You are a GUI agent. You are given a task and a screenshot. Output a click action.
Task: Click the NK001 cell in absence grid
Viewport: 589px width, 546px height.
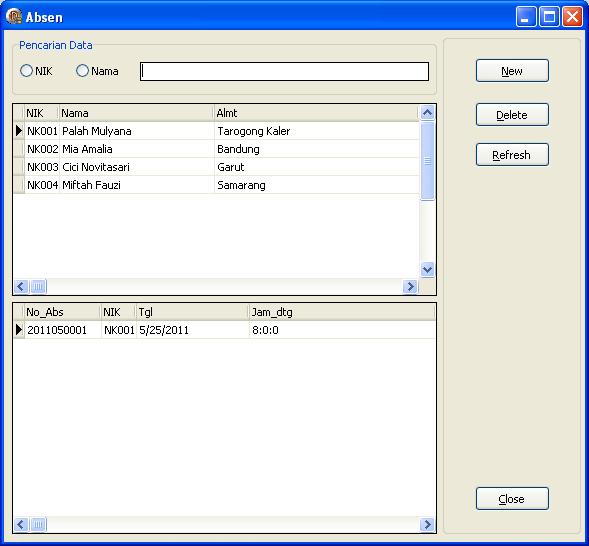119,330
